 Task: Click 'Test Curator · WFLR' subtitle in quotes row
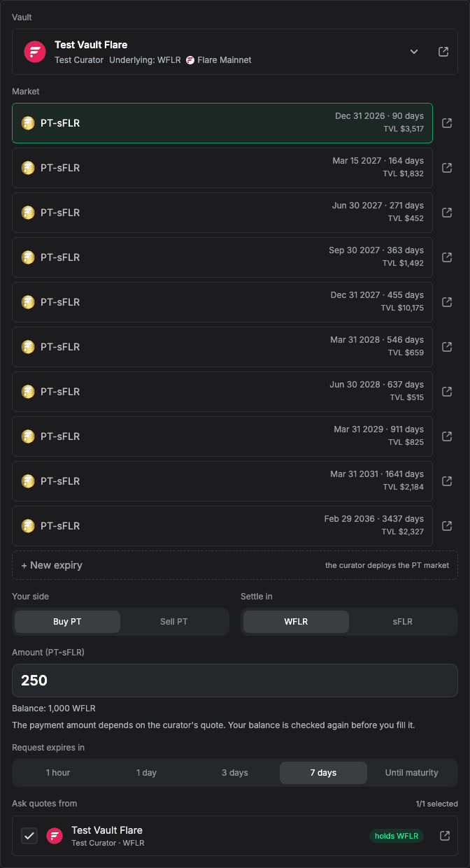(108, 843)
